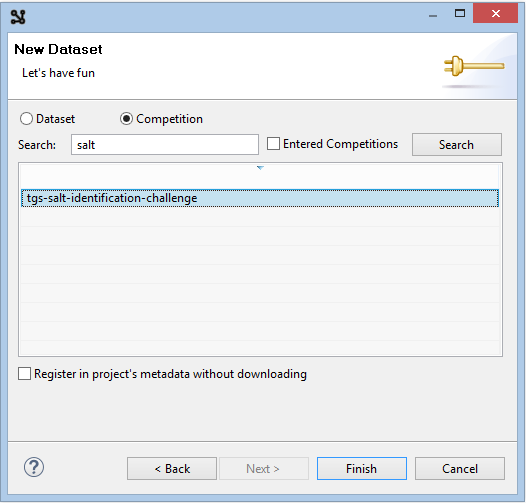Dismiss the dialog with Cancel

[460, 468]
